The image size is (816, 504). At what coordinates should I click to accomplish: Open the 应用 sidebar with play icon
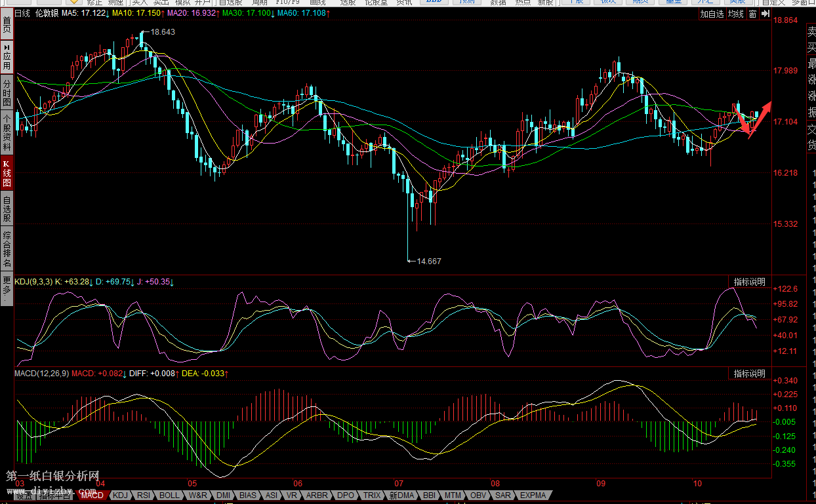click(x=7, y=58)
